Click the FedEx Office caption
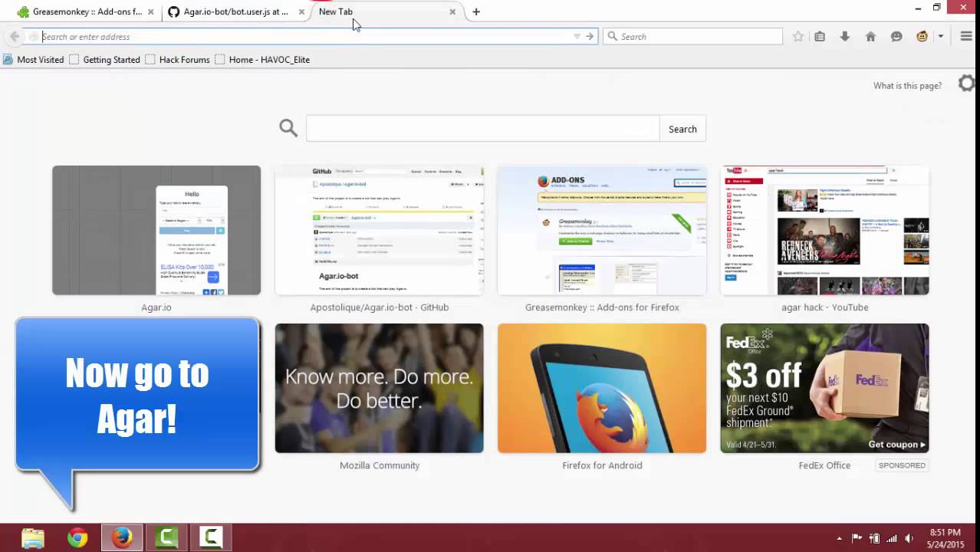Screen dimensions: 980x552 coord(824,465)
